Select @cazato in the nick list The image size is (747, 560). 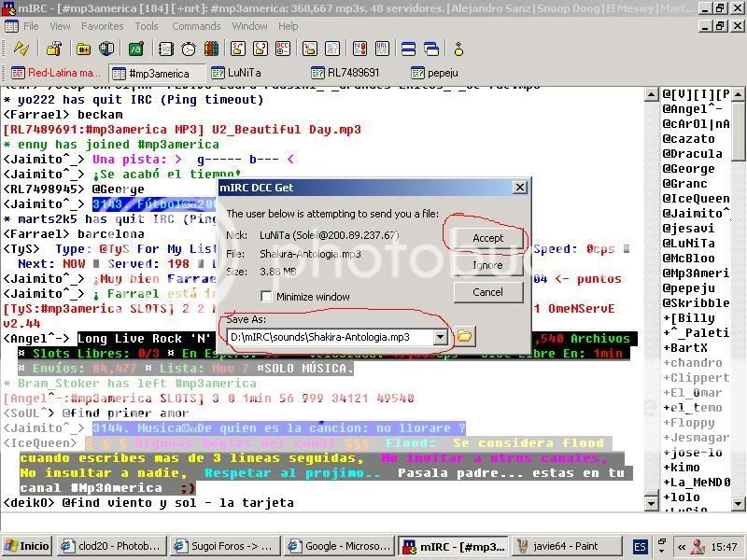point(688,138)
